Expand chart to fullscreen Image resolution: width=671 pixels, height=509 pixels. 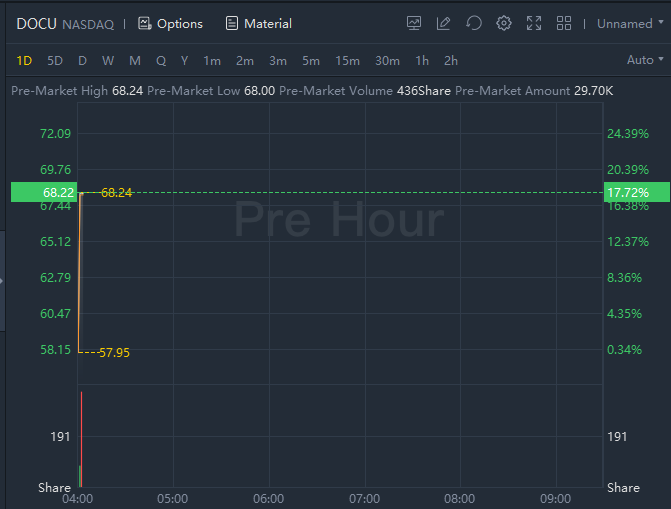click(x=534, y=23)
